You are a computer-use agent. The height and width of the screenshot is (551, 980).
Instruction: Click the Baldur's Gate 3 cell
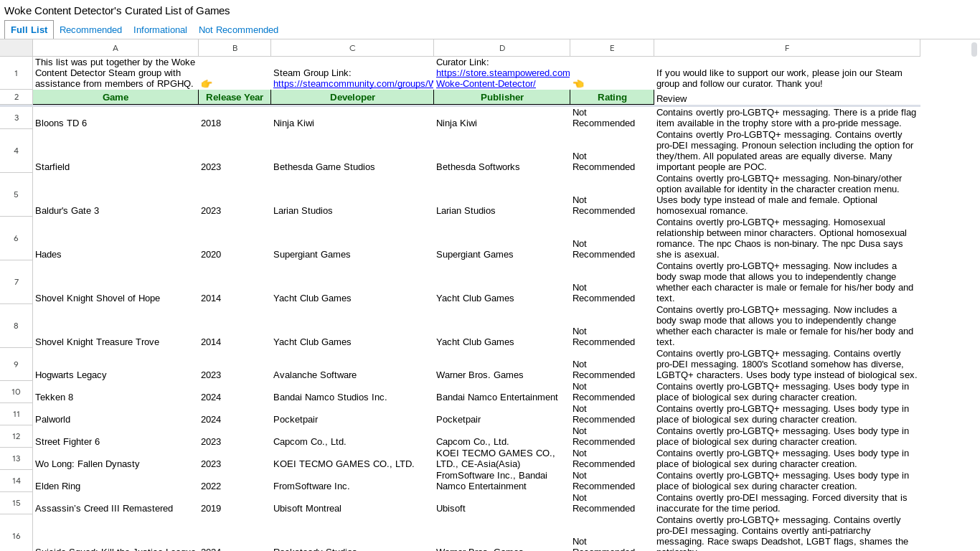tap(116, 194)
